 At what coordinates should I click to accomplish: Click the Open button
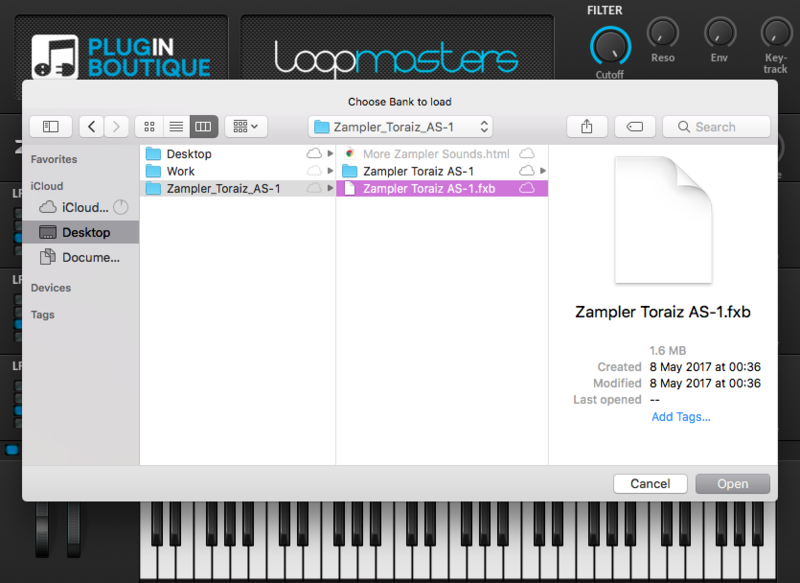click(x=733, y=484)
